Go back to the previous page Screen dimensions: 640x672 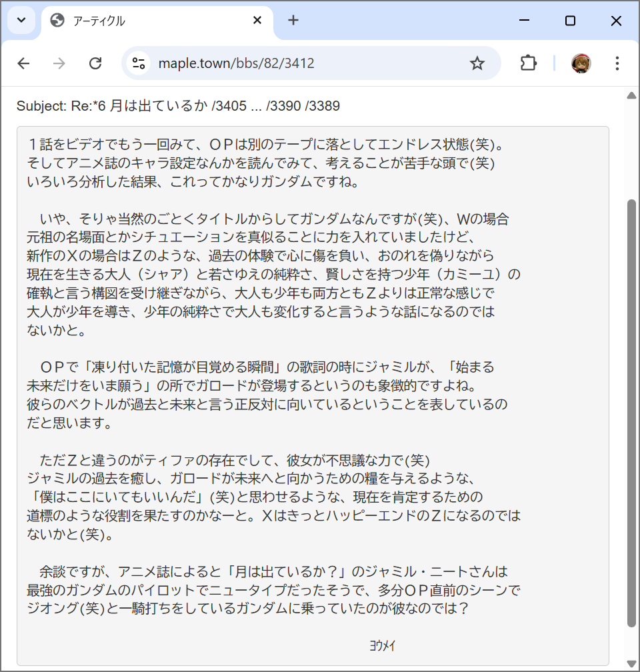click(24, 63)
